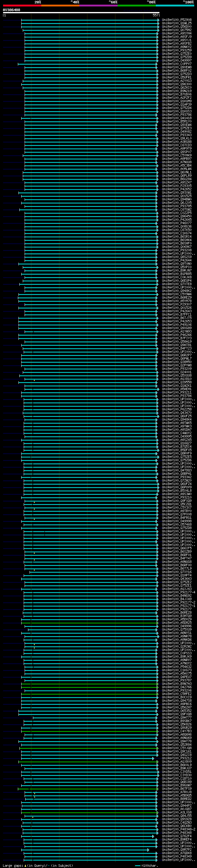Select hit label UniRef100_O49996
Viewport: 197px width, 868px height.
tap(176, 626)
